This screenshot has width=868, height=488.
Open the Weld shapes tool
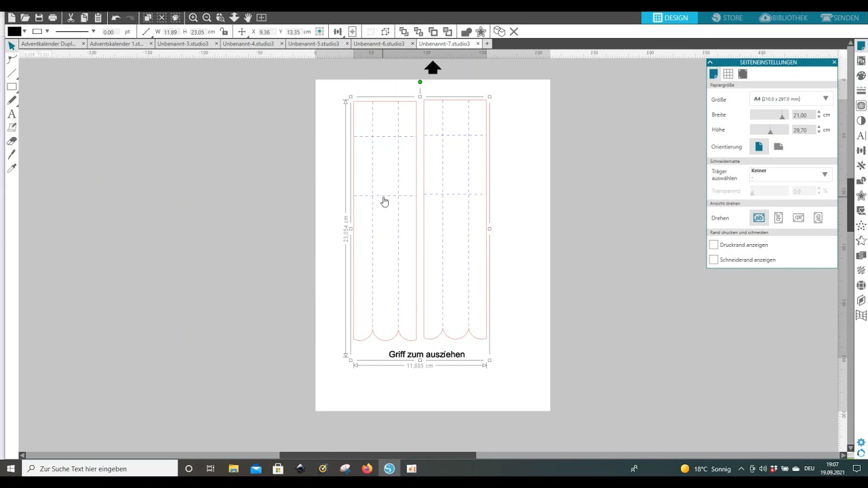[x=467, y=32]
